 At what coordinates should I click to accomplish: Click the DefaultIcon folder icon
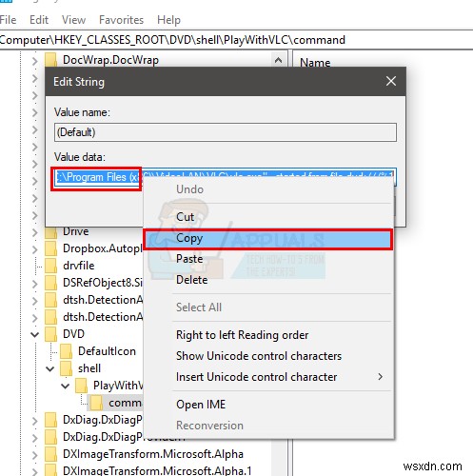pyautogui.click(x=67, y=351)
